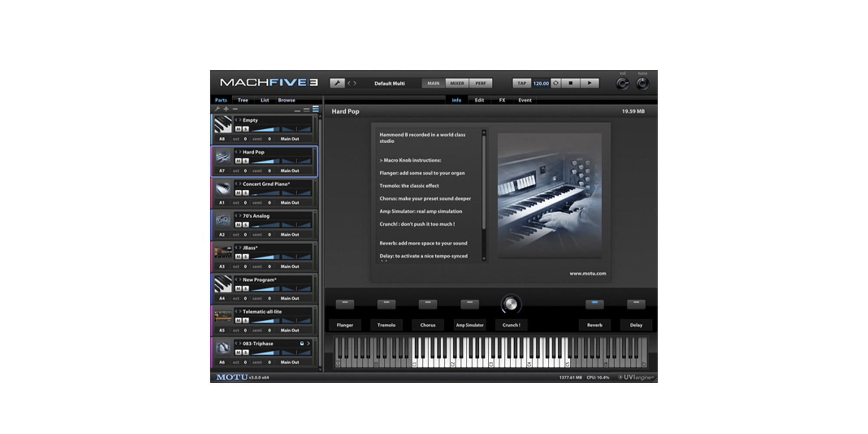Click the 70's Analog part thumbnail
The width and height of the screenshot is (868, 434).
coord(223,220)
